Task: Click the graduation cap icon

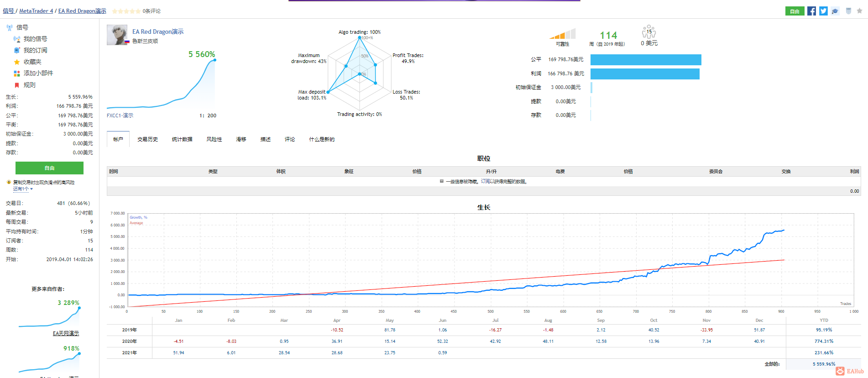Action: (835, 11)
